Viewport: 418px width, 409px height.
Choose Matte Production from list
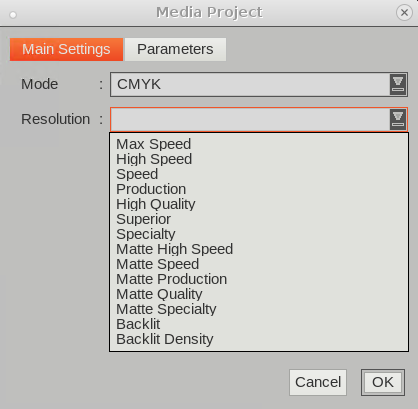[259, 279]
